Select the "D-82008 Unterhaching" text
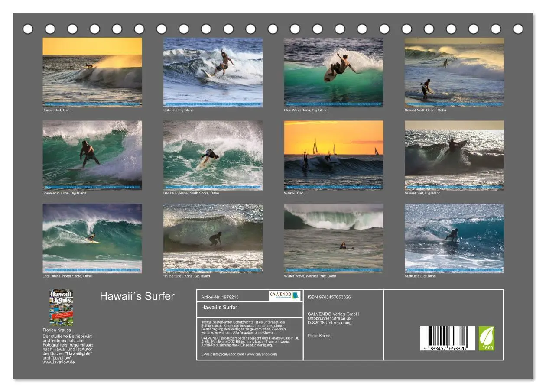The width and height of the screenshot is (546, 392). 329,323
